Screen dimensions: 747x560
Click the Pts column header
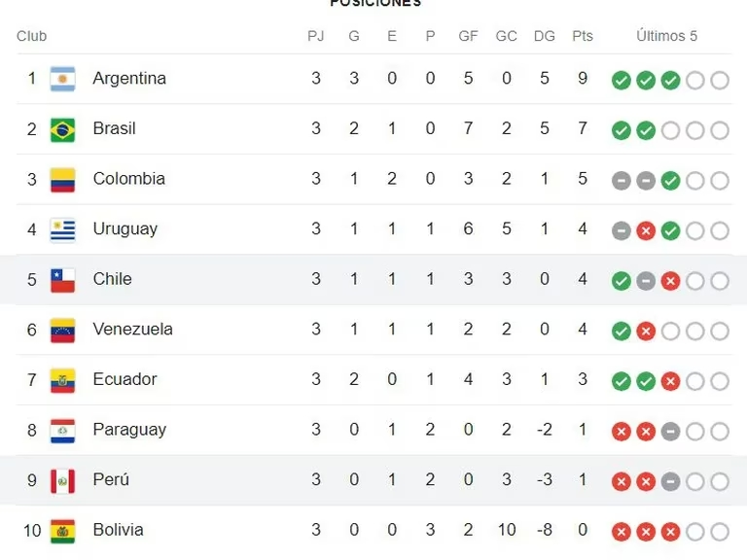[583, 36]
